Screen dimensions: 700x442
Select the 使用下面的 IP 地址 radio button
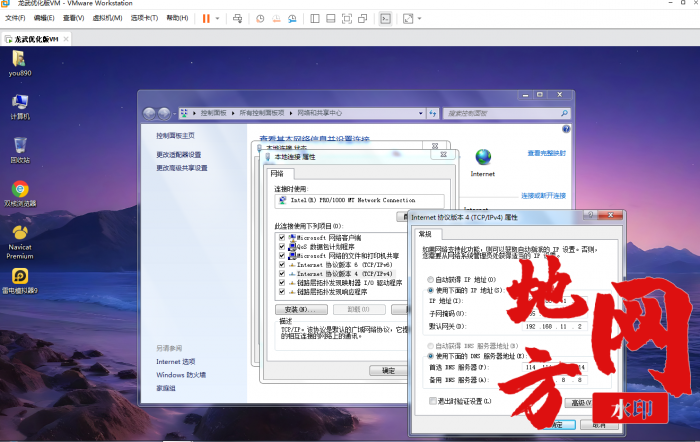430,290
